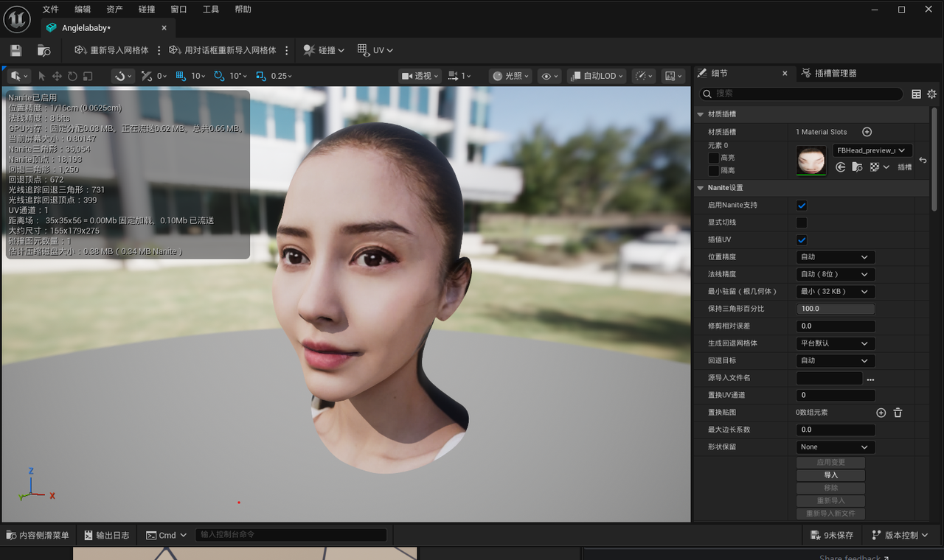The image size is (944, 560).
Task: Browse to FBHead material in content browser
Action: (857, 167)
